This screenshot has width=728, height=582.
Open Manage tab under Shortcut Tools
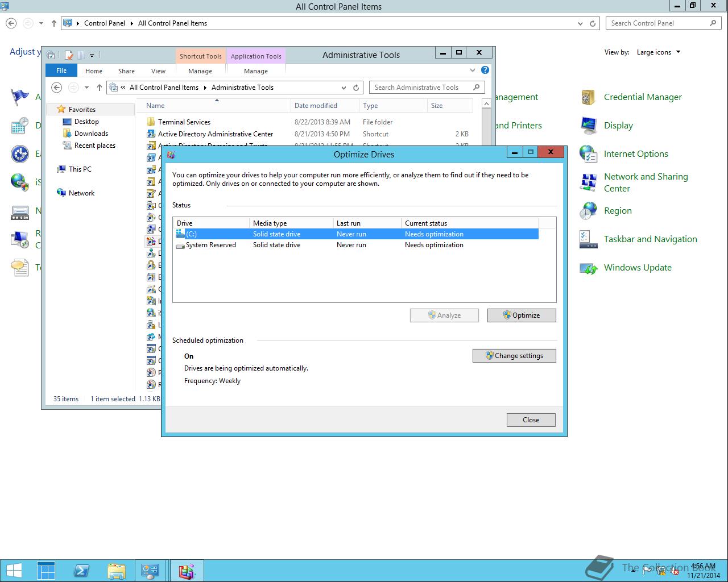pyautogui.click(x=200, y=71)
